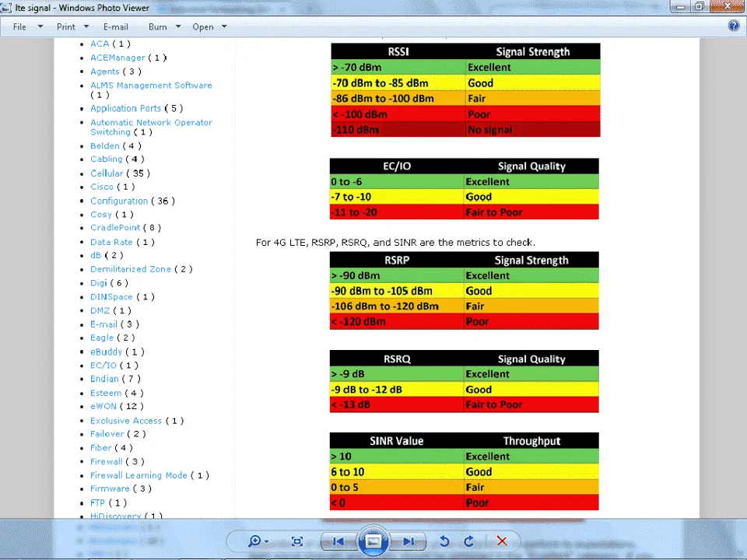
Task: Click the Photo Viewer title bar icon
Action: click(x=6, y=7)
